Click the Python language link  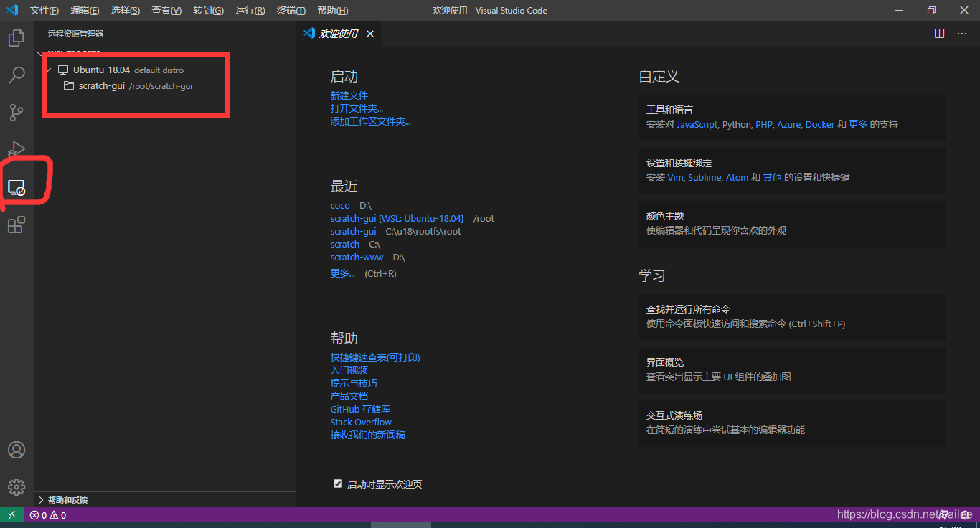(x=736, y=124)
